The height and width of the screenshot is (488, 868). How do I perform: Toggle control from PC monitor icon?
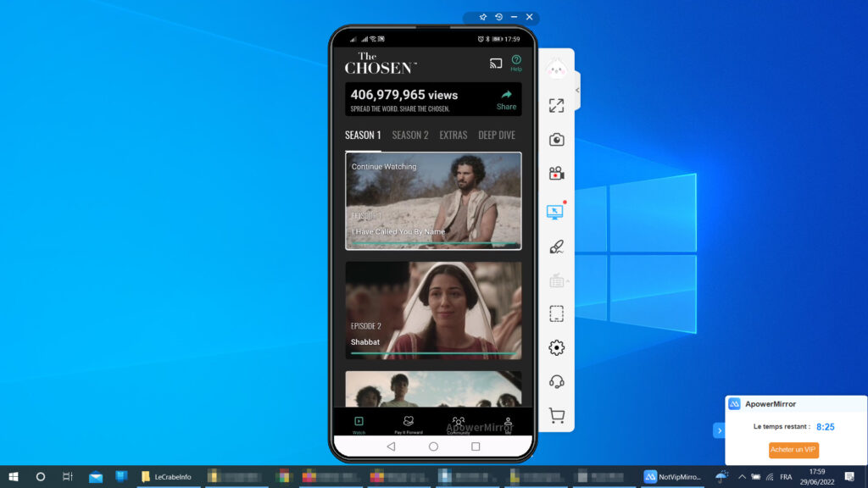pos(555,211)
